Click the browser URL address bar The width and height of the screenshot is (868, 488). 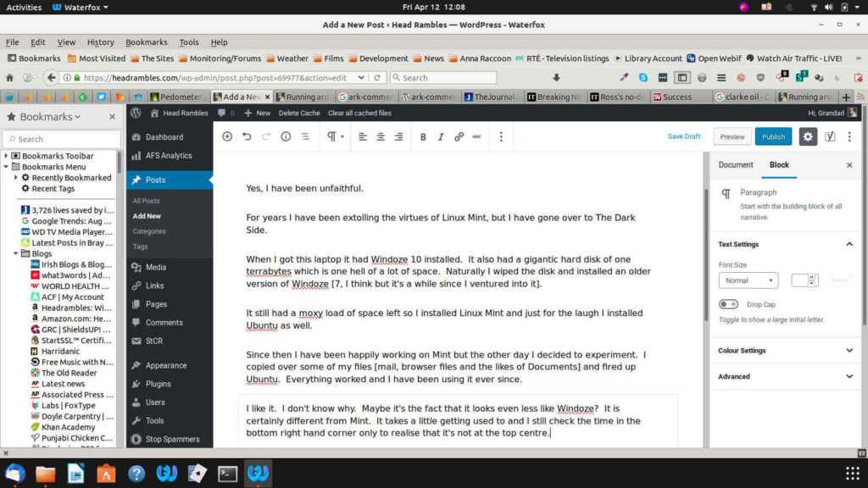[214, 78]
